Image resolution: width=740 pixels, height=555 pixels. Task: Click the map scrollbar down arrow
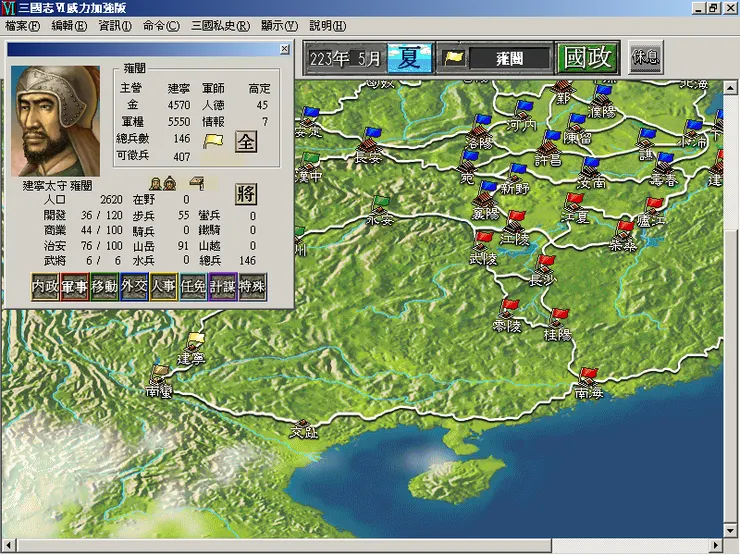point(730,530)
